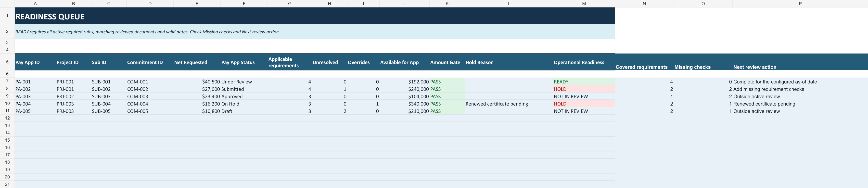Select the $340,000 available cell
Image resolution: width=868 pixels, height=188 pixels.
[x=405, y=104]
